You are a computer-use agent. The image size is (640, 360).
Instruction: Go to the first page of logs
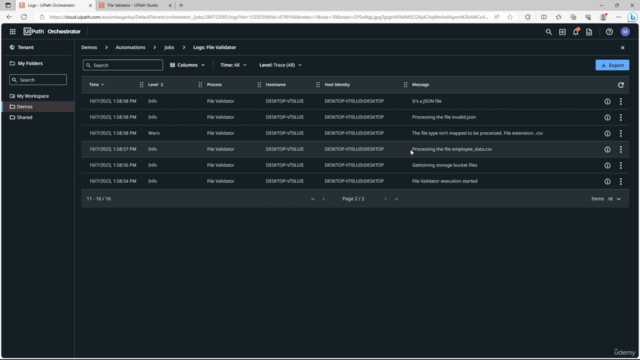pos(313,199)
